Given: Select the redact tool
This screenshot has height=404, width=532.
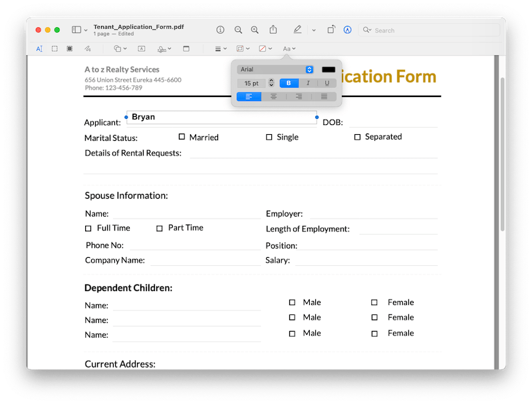Looking at the screenshot, I should [x=70, y=49].
